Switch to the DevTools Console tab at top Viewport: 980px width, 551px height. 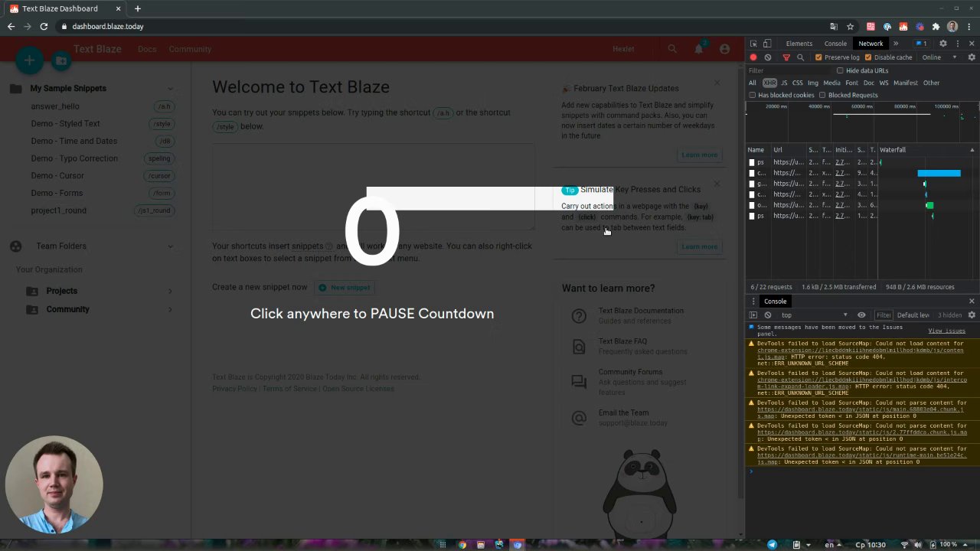click(835, 44)
